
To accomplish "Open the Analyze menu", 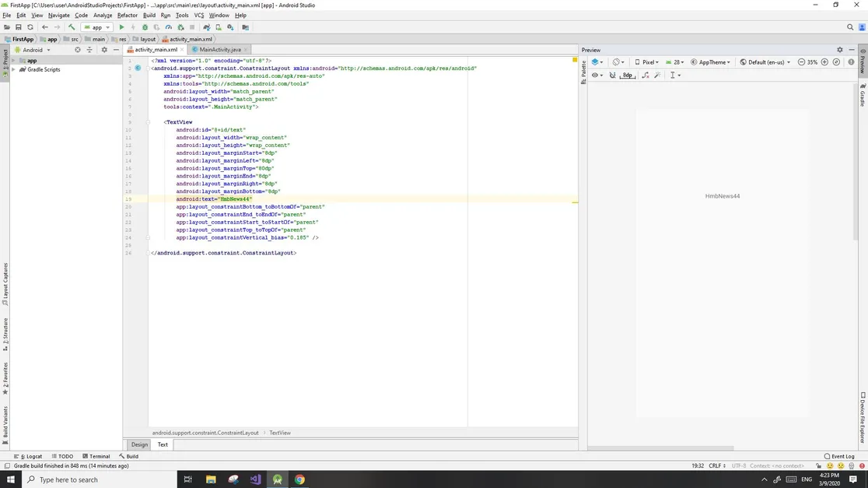I will pyautogui.click(x=103, y=16).
